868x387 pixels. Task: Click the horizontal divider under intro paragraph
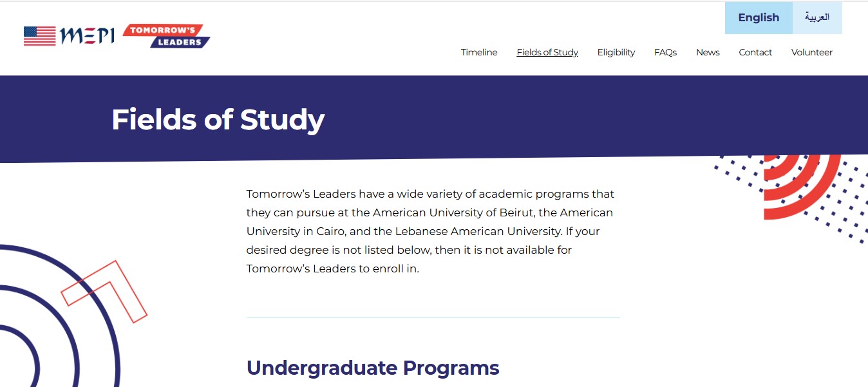coord(433,316)
